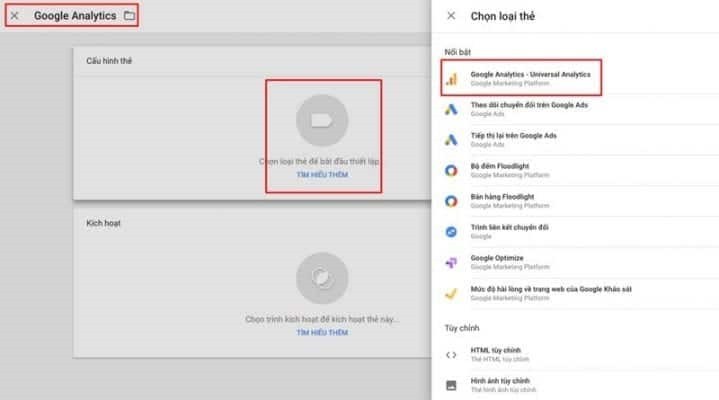The height and width of the screenshot is (400, 719).
Task: Select Trình liên kết chuyển đổi tag
Action: (x=580, y=232)
